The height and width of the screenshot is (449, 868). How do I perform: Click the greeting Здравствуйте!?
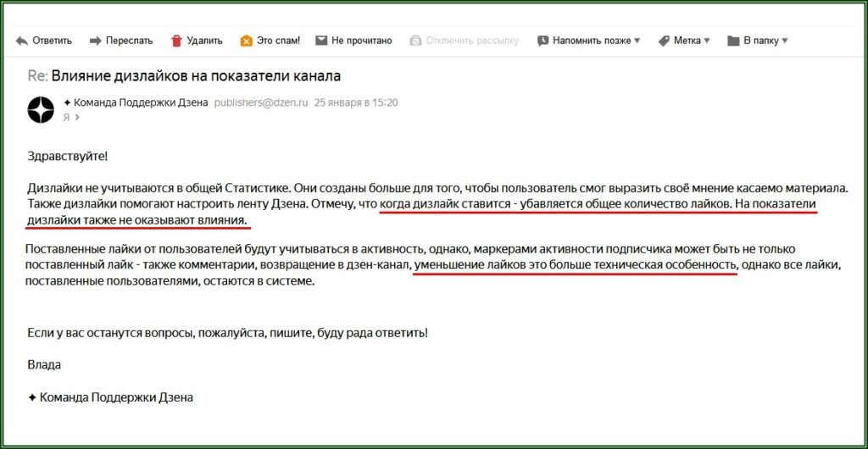coord(68,156)
